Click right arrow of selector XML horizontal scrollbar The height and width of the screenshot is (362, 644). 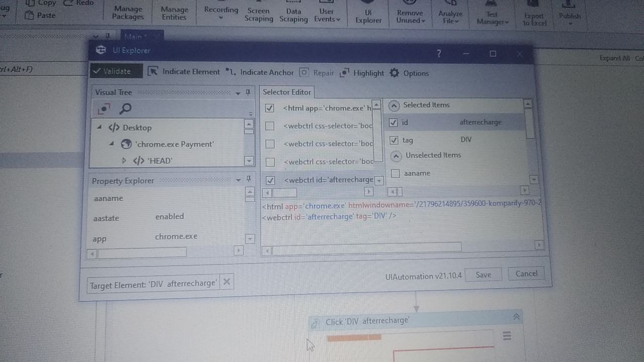[539, 245]
